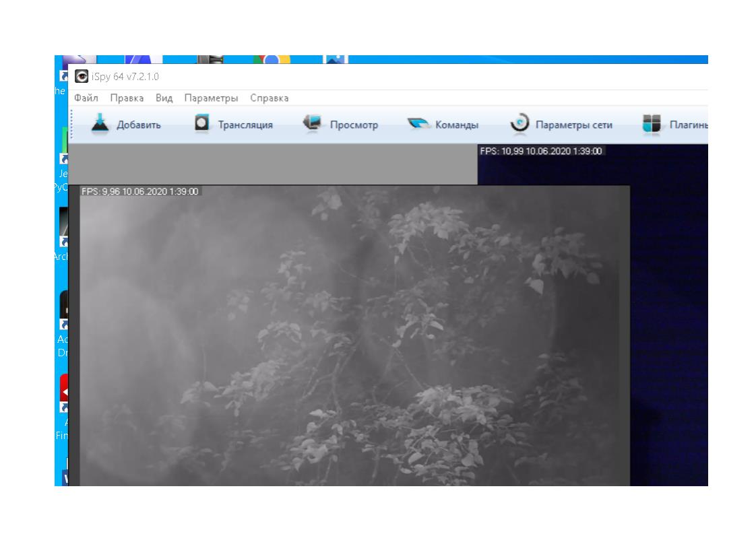The width and height of the screenshot is (756, 534).
Task: Open the Плагины toolbar label
Action: 689,125
